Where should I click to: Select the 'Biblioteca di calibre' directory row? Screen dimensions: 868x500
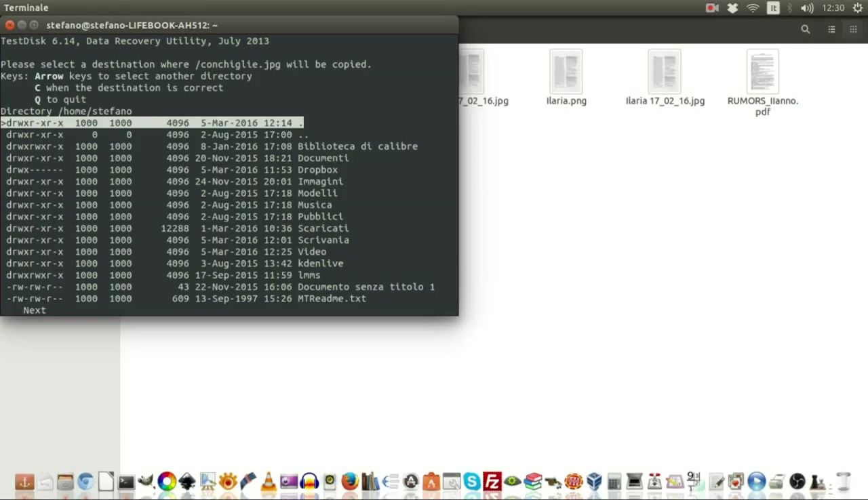coord(212,146)
